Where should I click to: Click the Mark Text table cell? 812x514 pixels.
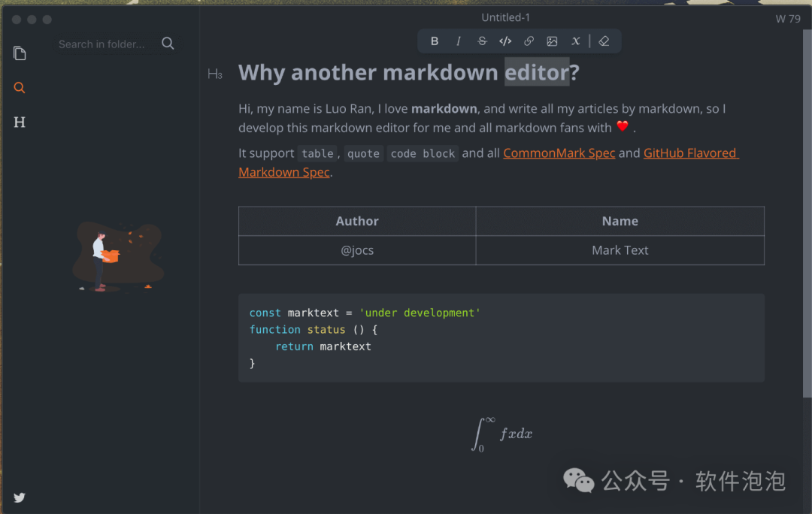[x=620, y=250]
